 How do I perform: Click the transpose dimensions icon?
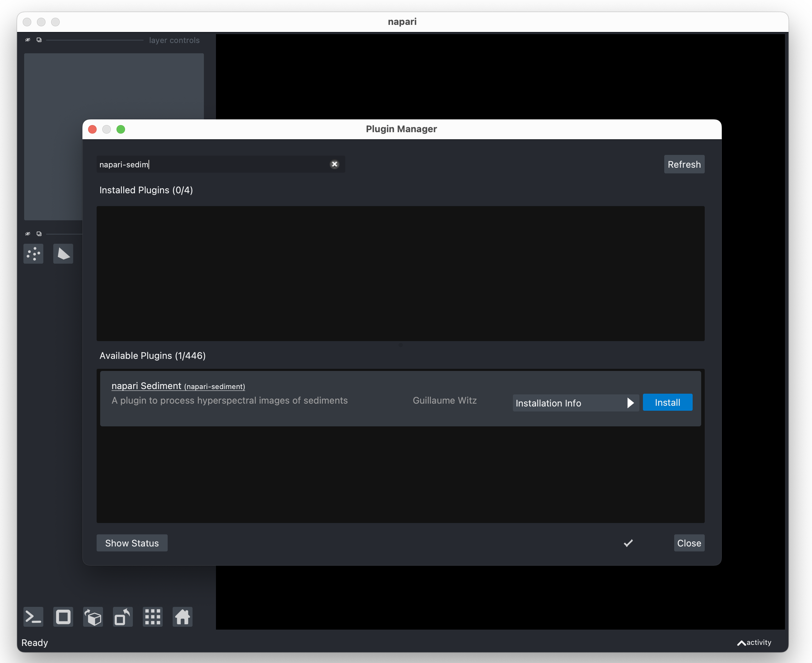(x=123, y=617)
